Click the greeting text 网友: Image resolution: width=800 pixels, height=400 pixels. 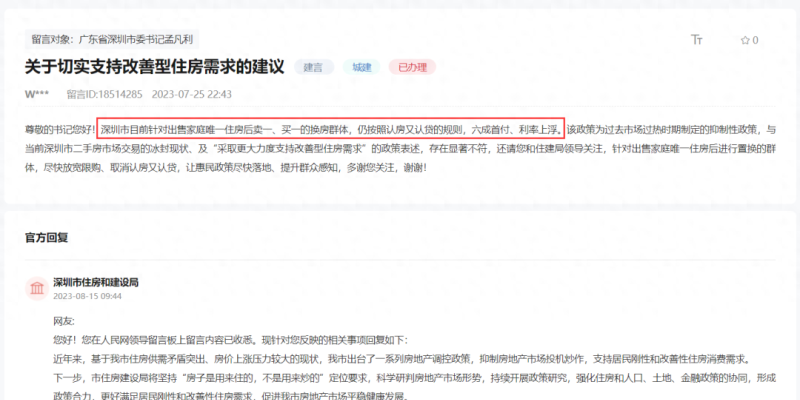tap(64, 321)
